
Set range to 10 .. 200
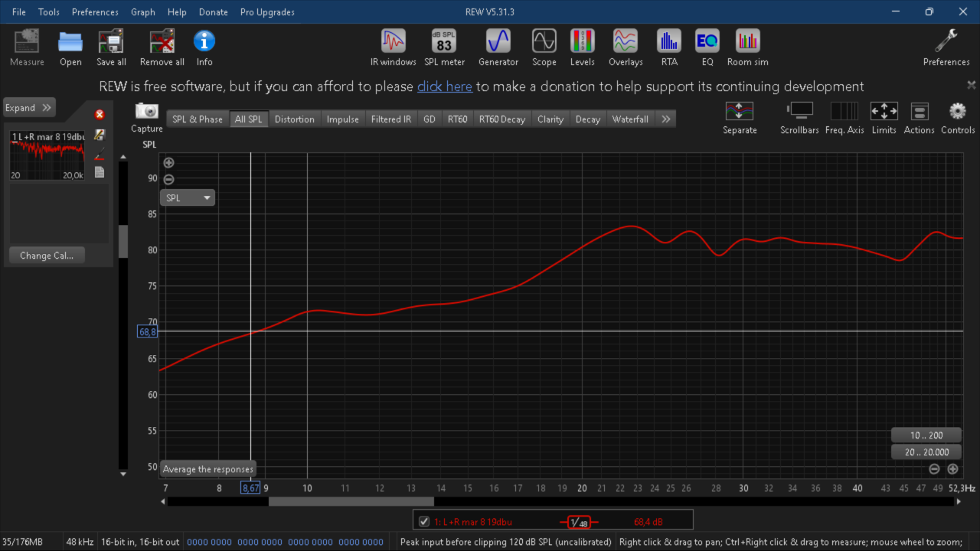(926, 435)
